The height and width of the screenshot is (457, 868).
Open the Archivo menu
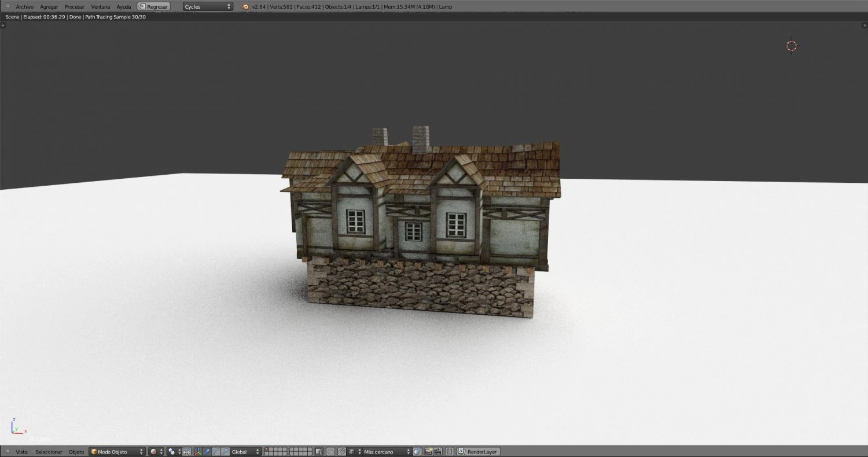24,6
